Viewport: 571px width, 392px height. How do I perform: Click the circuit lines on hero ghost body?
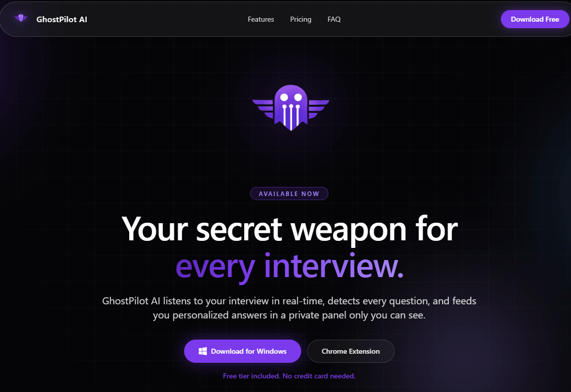point(291,116)
